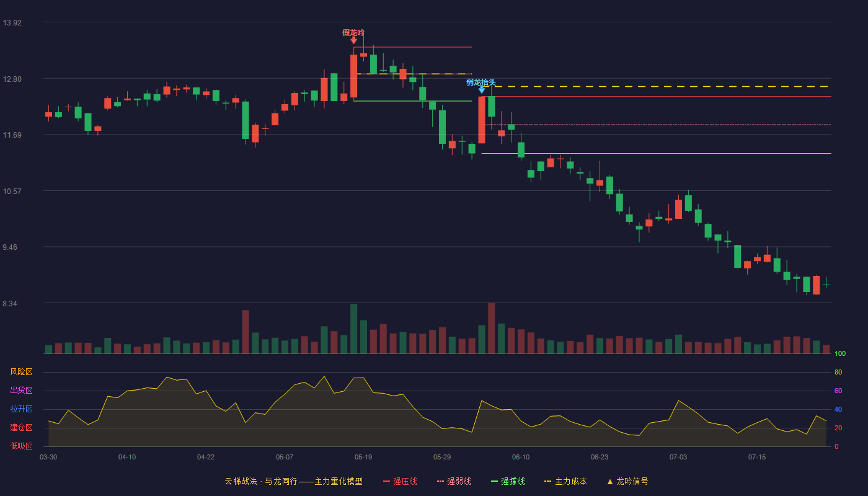The image size is (868, 496).
Task: Select the 拉升区 zone label
Action: click(21, 409)
